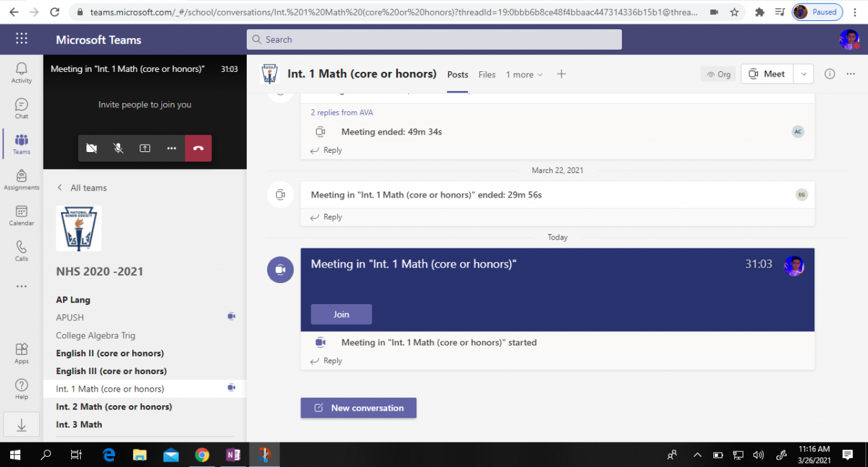Select English III (core or honors) channel
This screenshot has height=467, width=868.
pyautogui.click(x=111, y=371)
